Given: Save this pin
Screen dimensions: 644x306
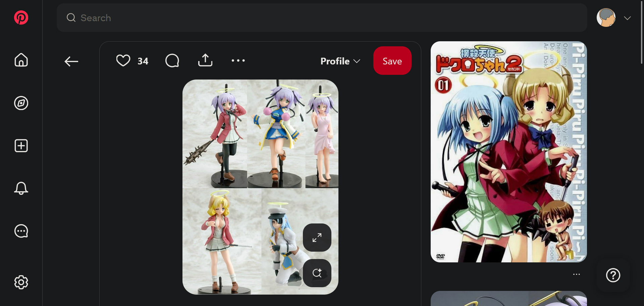Looking at the screenshot, I should pos(392,61).
